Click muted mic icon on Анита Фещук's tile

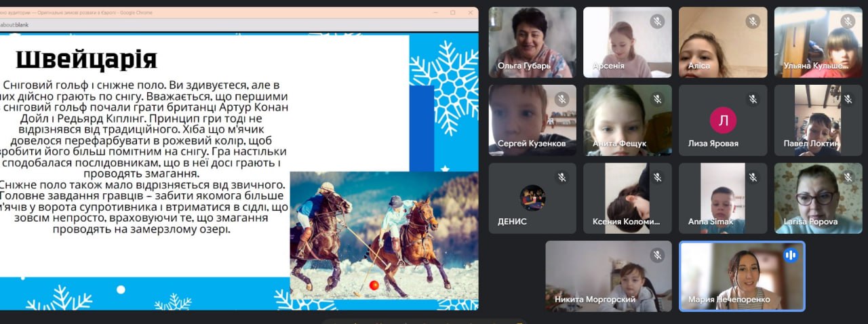coord(656,99)
